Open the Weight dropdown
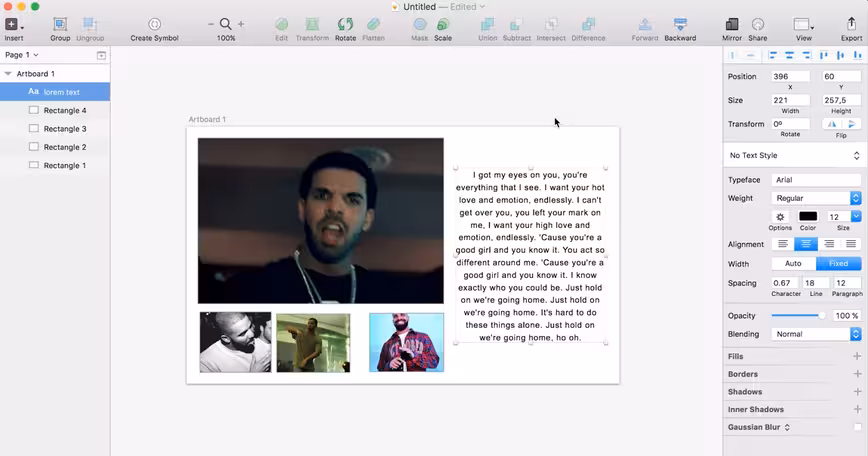Viewport: 868px width, 456px height. coord(817,198)
